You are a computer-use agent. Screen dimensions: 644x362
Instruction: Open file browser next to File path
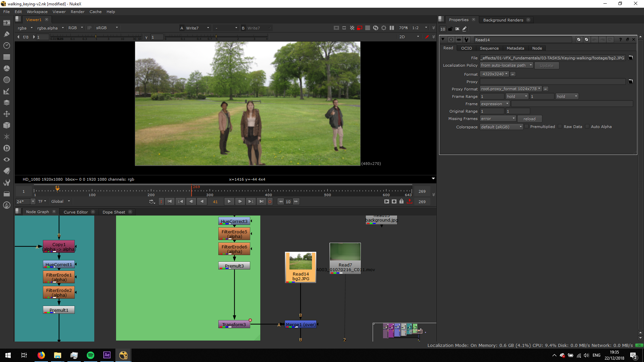[x=631, y=58]
